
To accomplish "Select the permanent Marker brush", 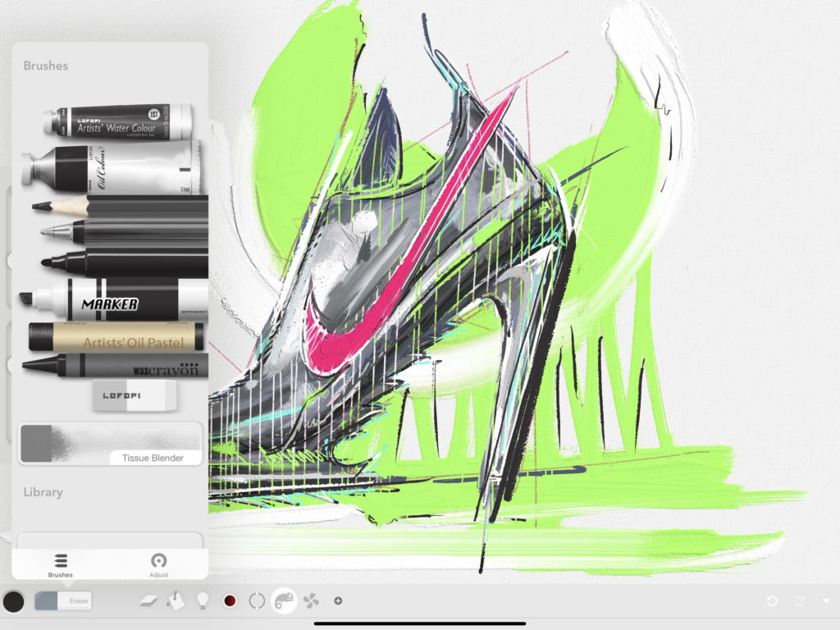I will click(113, 300).
